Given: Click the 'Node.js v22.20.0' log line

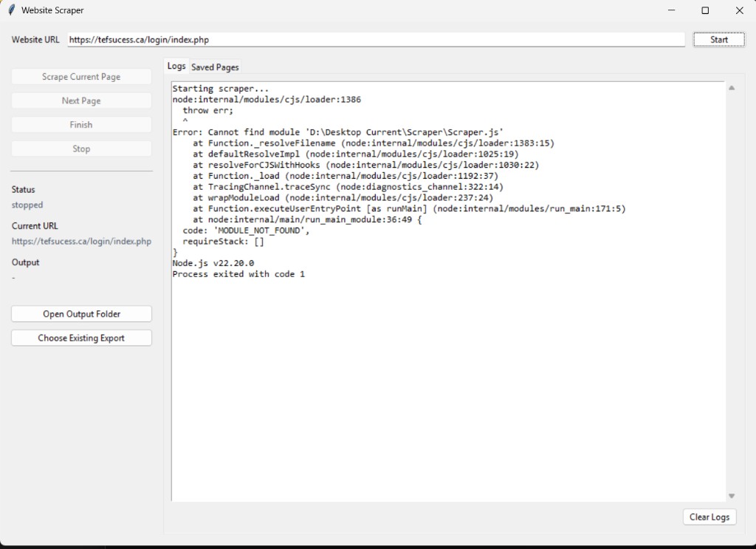Looking at the screenshot, I should click(213, 263).
